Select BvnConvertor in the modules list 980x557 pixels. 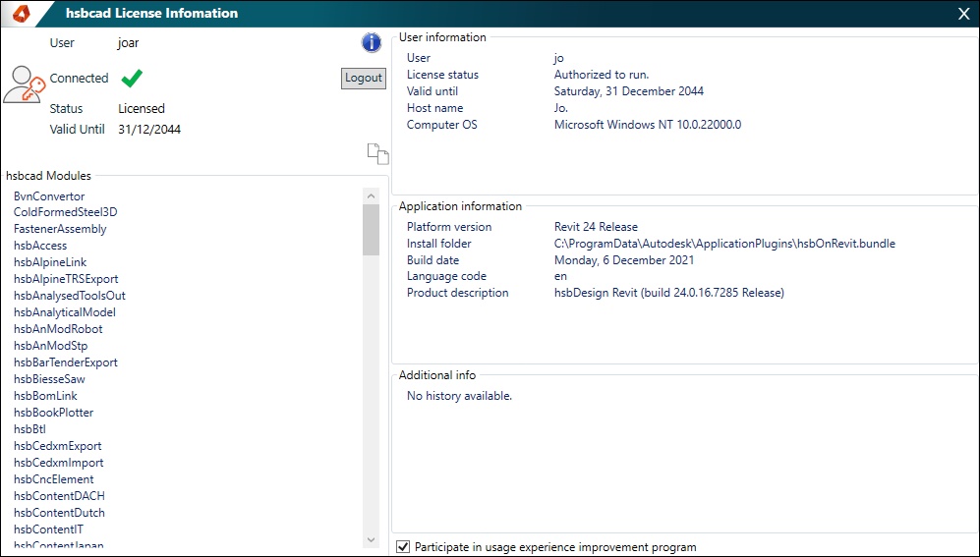[x=49, y=196]
